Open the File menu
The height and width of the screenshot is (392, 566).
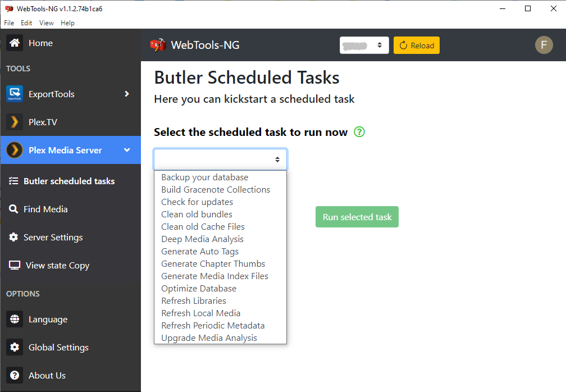coord(9,22)
